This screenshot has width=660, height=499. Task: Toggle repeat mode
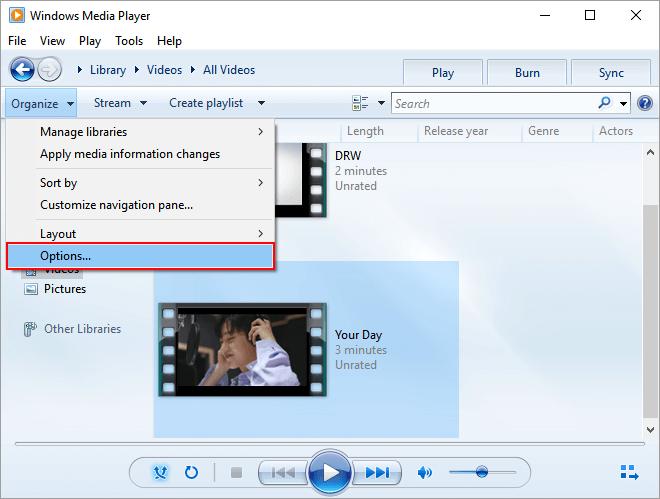click(191, 472)
